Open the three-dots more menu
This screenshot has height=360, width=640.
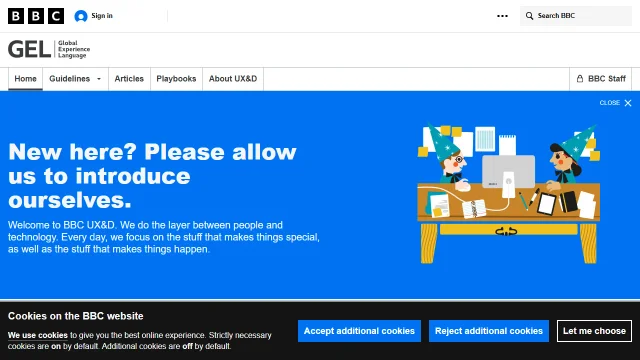pyautogui.click(x=502, y=16)
